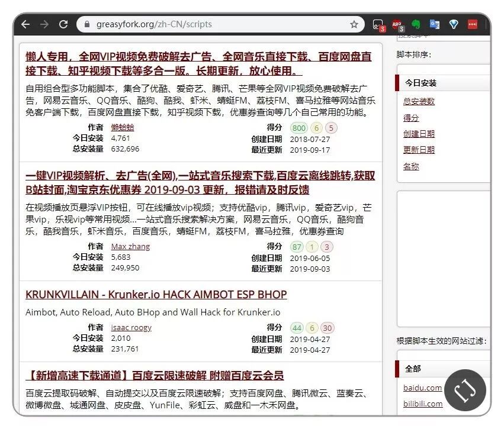
Task: Click the 2,010 daily installs value
Action: pos(121,338)
